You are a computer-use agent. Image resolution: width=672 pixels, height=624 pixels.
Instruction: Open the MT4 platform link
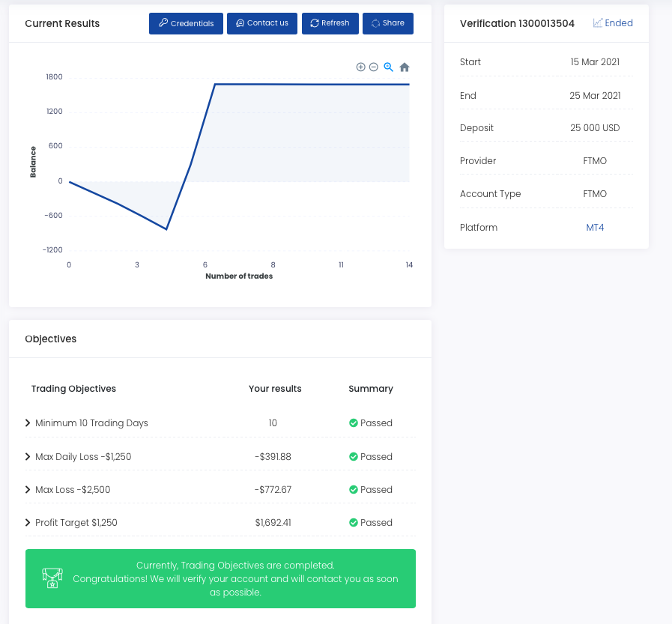[x=595, y=228]
